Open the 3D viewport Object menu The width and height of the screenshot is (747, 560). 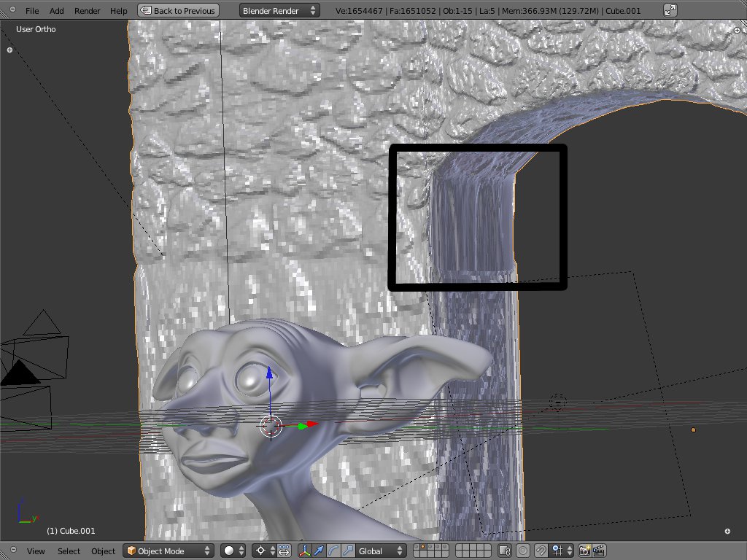click(103, 551)
